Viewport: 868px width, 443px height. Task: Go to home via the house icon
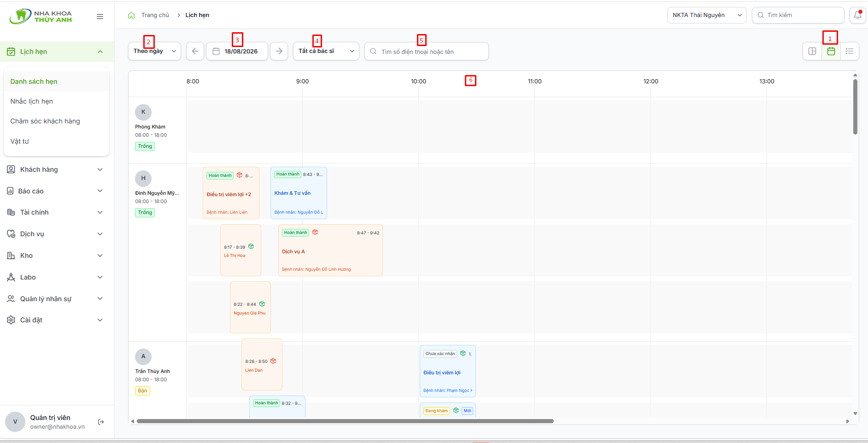131,15
